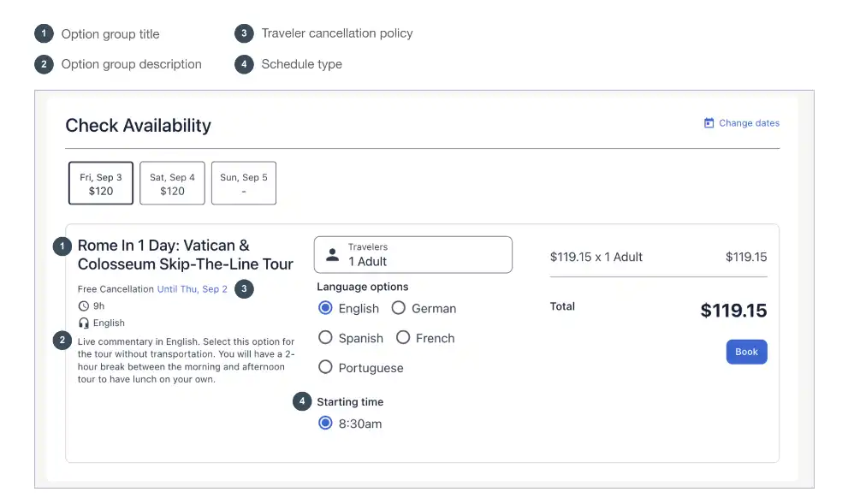Viewport: 848px width, 504px height.
Task: Click numbered badge 3 beside Free Cancellation
Action: [244, 288]
